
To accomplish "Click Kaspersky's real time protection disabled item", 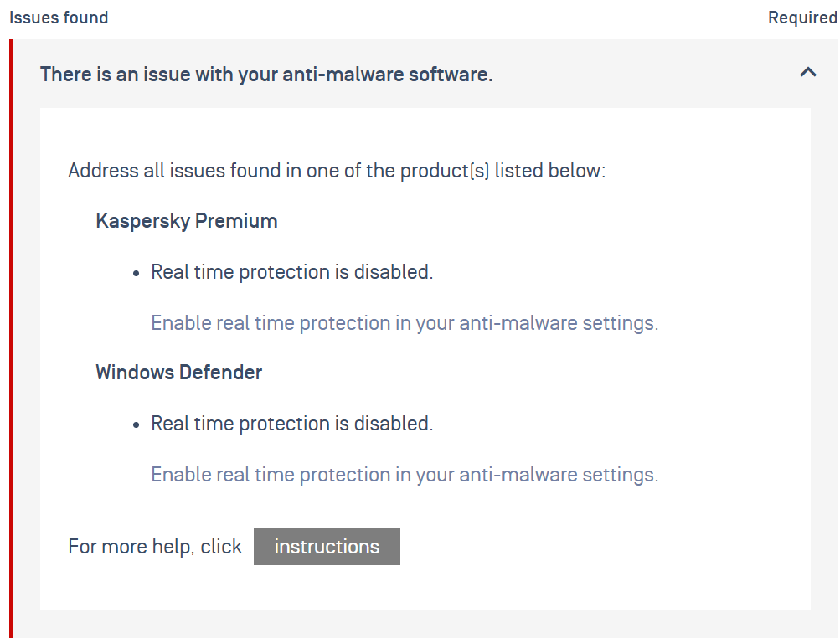I will click(292, 272).
